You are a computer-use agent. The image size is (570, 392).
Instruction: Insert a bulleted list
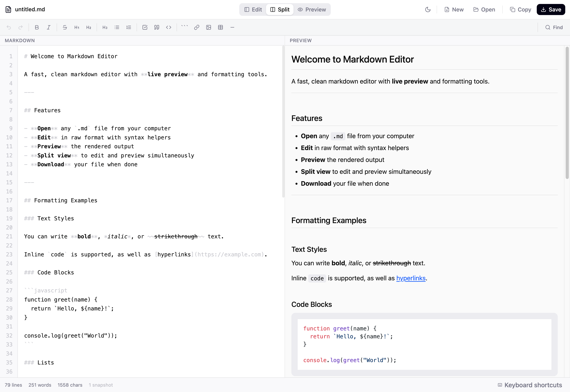click(x=117, y=27)
